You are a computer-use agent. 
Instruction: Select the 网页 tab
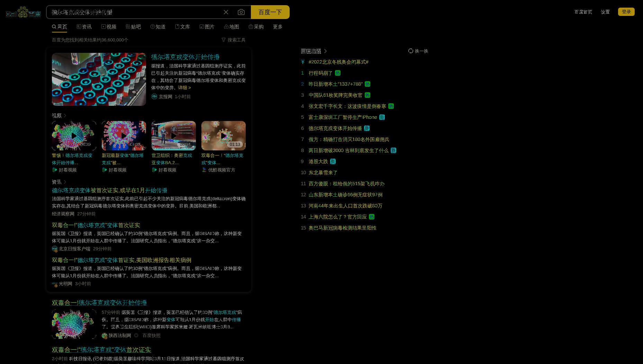click(60, 27)
